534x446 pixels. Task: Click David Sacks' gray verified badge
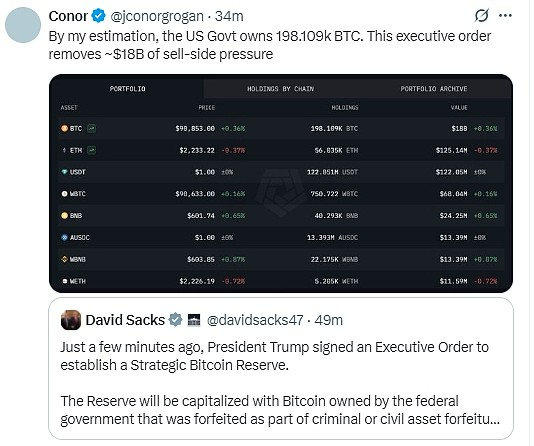(x=175, y=320)
